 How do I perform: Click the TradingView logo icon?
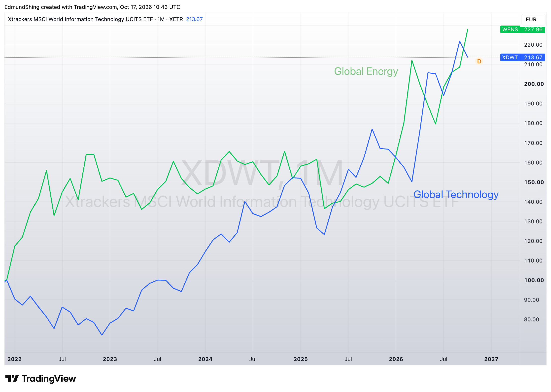pos(12,379)
